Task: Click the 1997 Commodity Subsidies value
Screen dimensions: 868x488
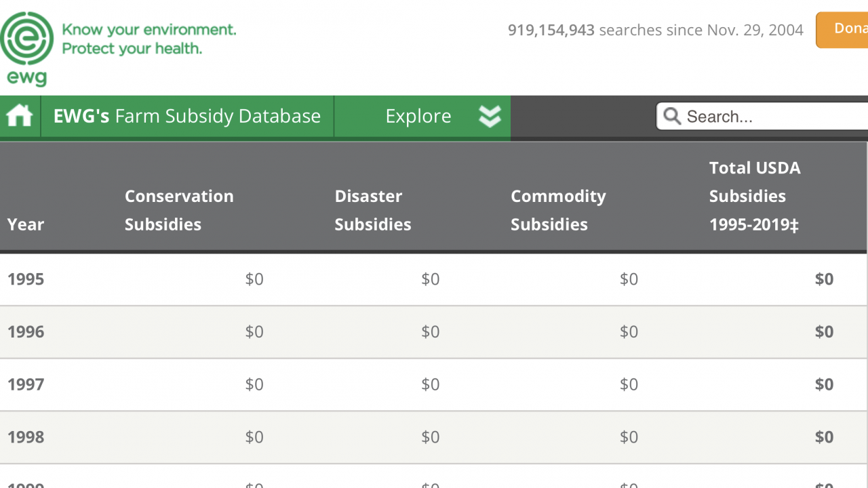Action: [629, 385]
